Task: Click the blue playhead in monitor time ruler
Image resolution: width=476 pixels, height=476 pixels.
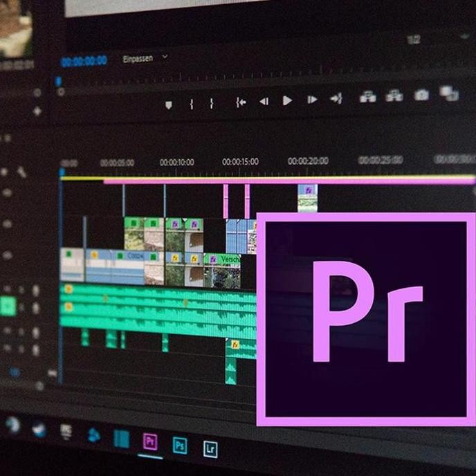Action: [58, 81]
